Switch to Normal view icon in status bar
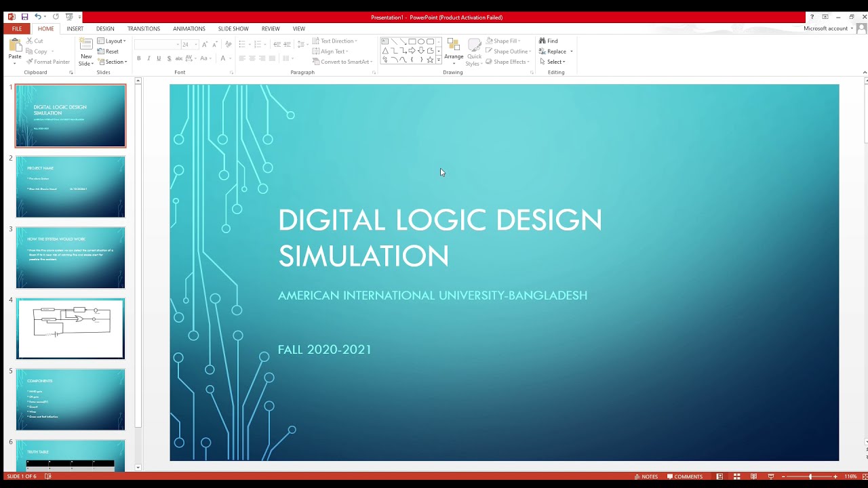This screenshot has height=488, width=868. click(719, 476)
